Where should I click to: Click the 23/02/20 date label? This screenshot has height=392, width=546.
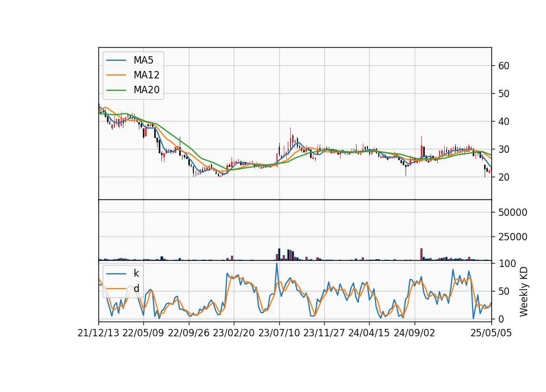click(234, 333)
